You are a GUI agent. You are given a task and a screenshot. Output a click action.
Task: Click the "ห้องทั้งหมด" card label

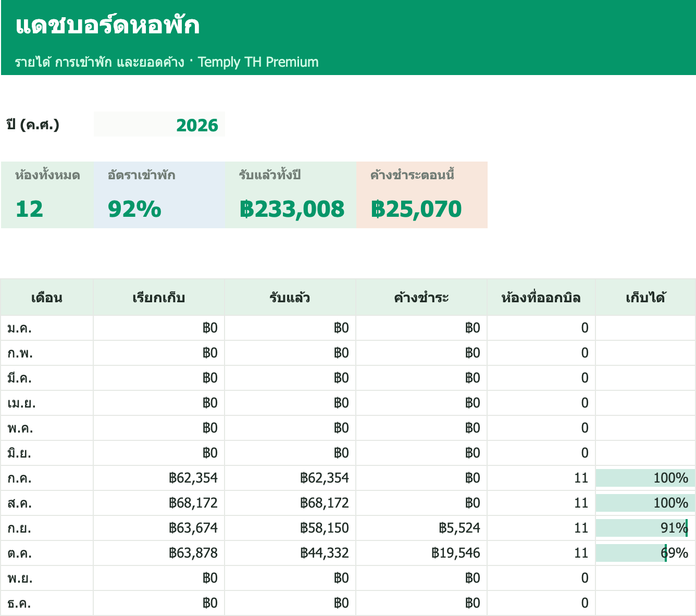tap(47, 175)
